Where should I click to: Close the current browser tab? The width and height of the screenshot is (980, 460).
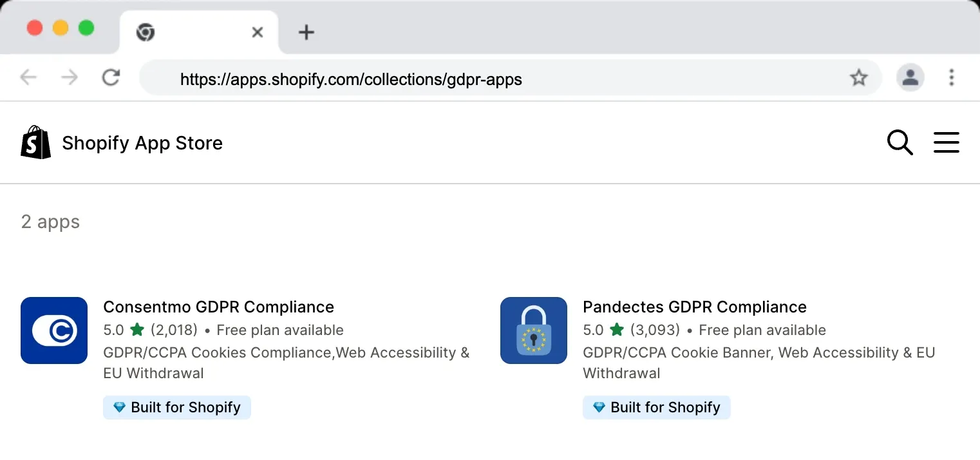pyautogui.click(x=257, y=32)
